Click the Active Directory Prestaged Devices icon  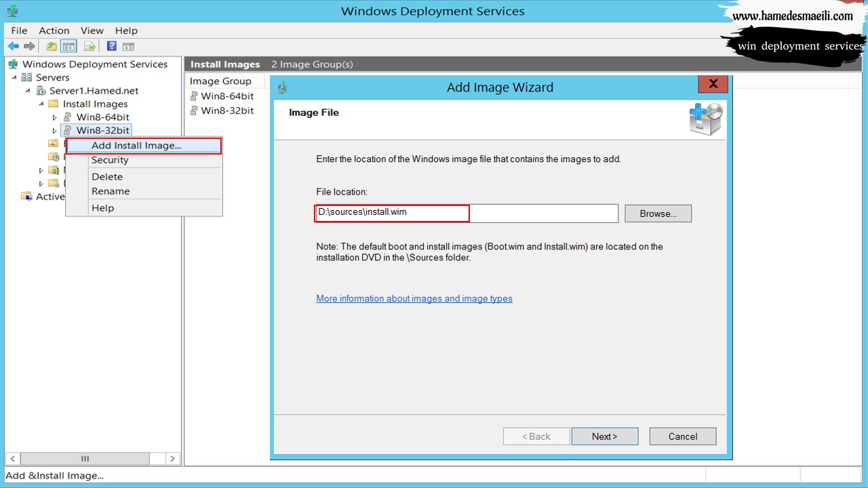pos(26,196)
